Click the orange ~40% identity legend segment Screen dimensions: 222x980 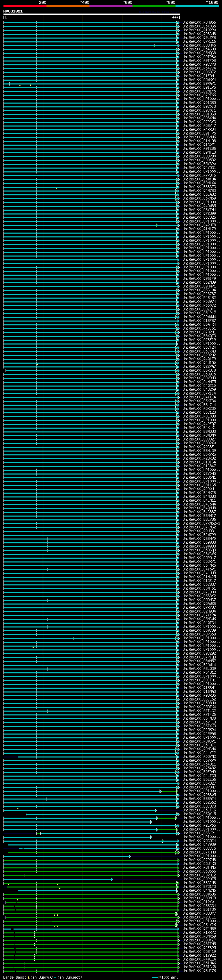click(x=68, y=6)
